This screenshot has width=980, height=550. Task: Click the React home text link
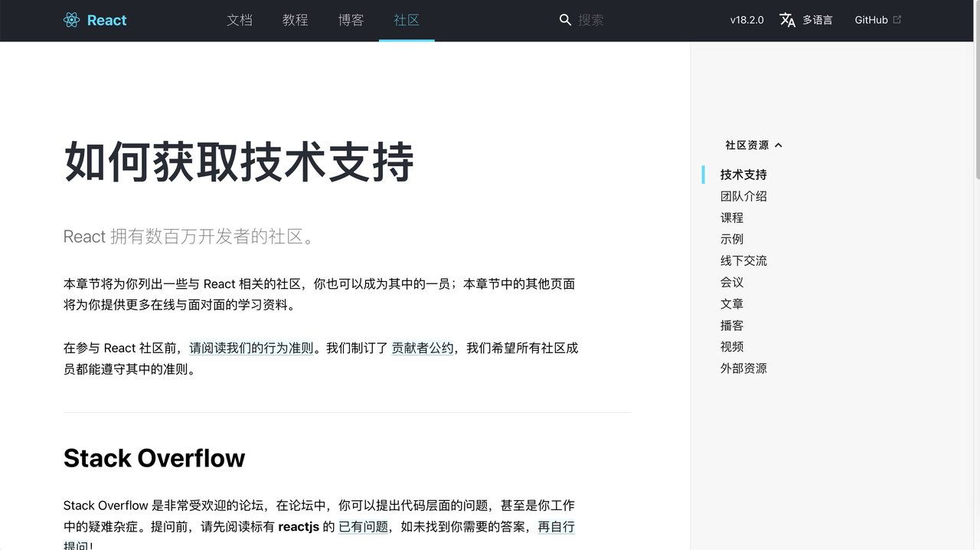(106, 20)
